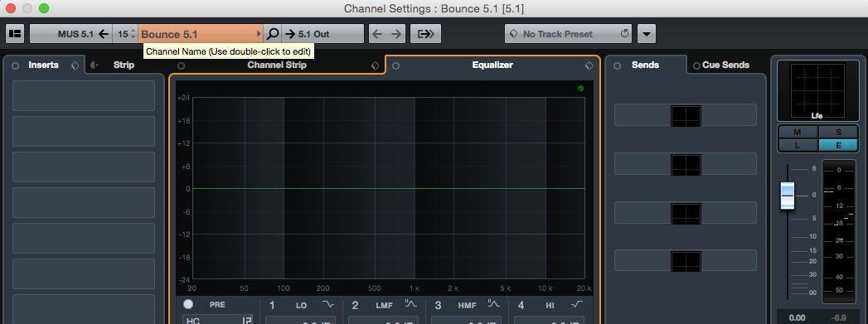
Task: Solo the channel with S button
Action: 838,132
